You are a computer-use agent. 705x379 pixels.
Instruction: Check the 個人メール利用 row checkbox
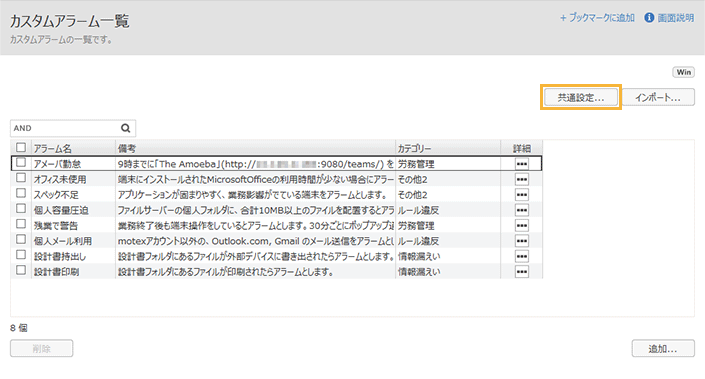coord(21,239)
